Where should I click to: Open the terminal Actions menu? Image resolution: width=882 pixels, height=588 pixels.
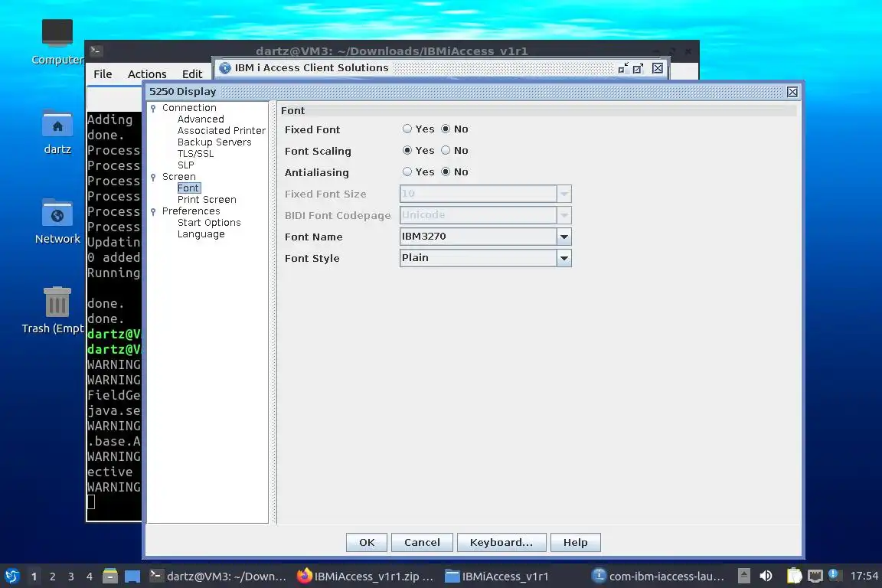tap(147, 74)
